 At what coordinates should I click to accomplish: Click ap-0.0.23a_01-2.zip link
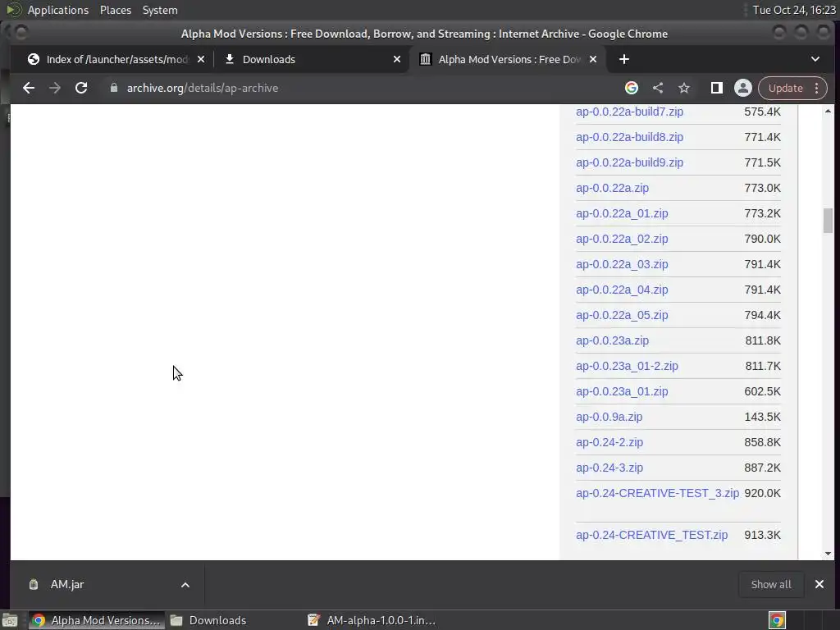(x=627, y=366)
